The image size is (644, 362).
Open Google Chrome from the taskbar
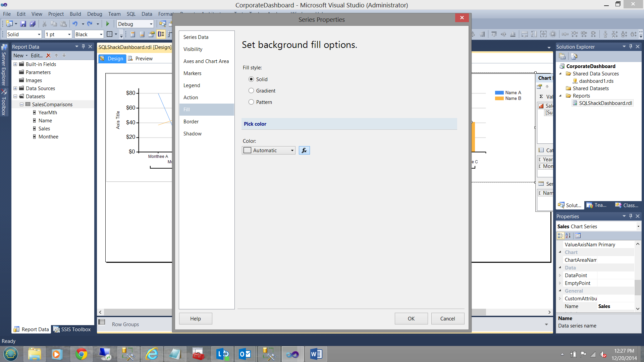[x=81, y=354]
